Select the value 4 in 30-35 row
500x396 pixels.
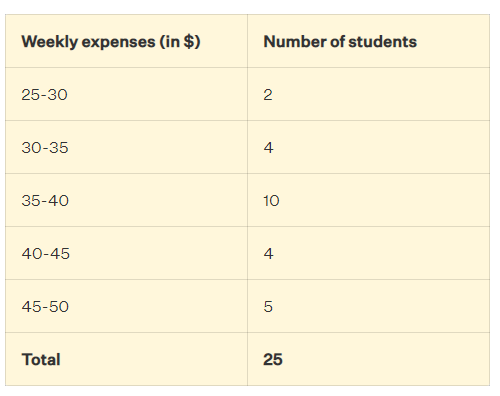(x=269, y=148)
